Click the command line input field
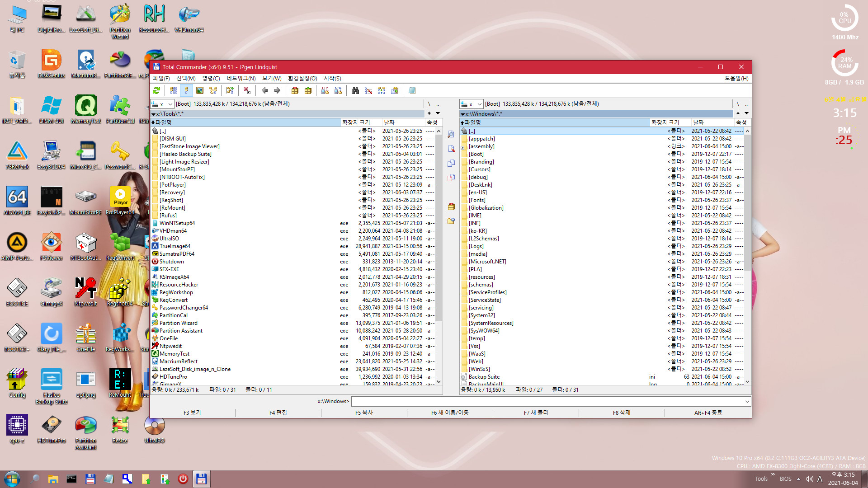 (x=547, y=401)
